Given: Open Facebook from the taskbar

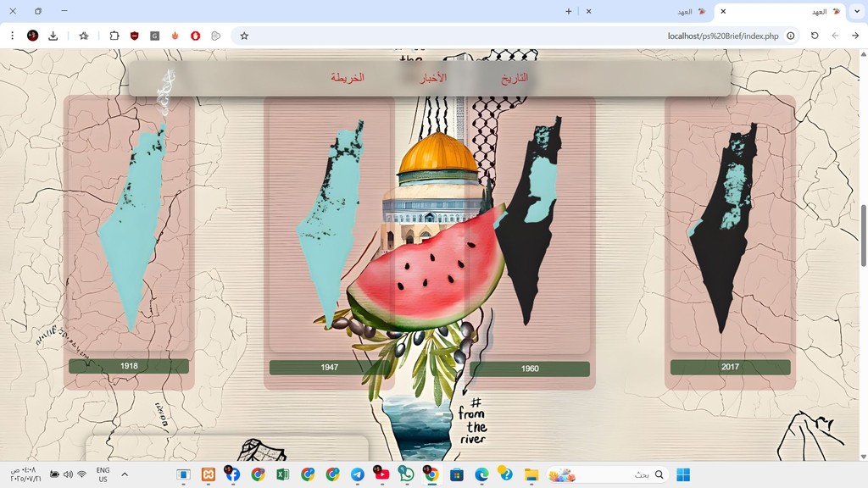Looking at the screenshot, I should click(232, 474).
